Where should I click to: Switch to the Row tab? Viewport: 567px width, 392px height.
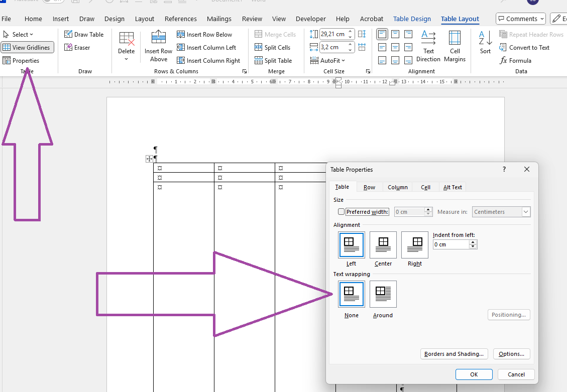tap(369, 187)
